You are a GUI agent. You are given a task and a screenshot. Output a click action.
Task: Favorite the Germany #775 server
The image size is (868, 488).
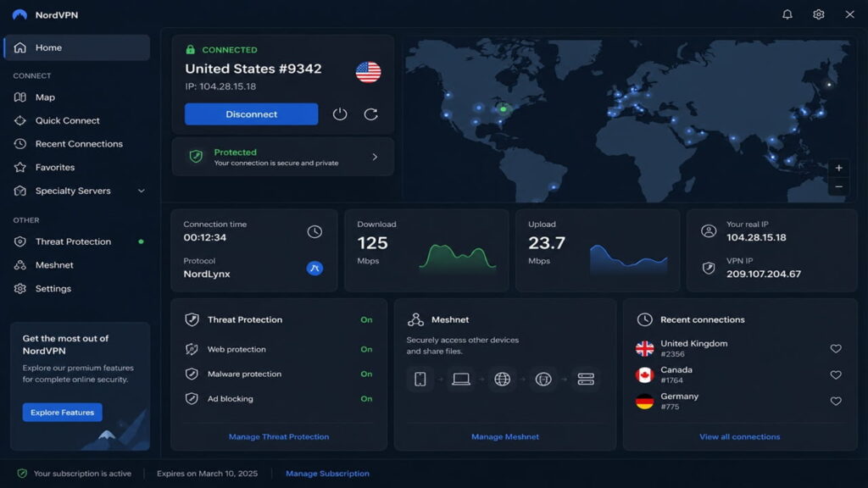pos(836,401)
